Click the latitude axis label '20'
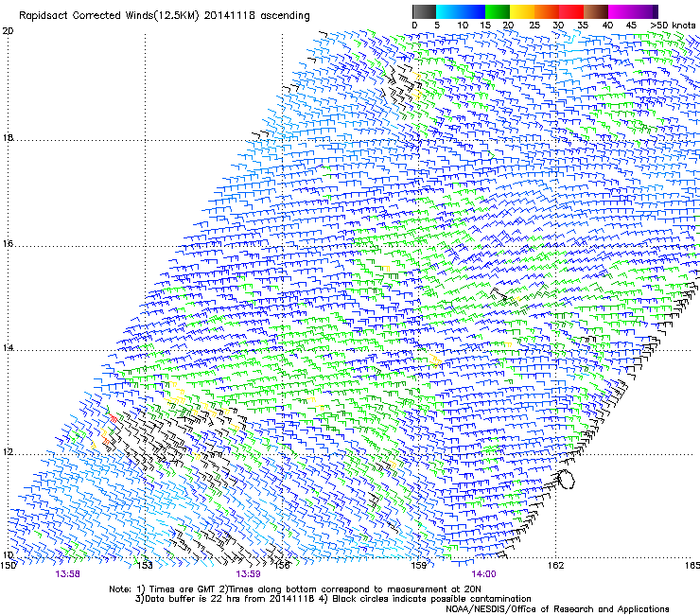Viewport: 700px width, 615px height. (x=8, y=31)
